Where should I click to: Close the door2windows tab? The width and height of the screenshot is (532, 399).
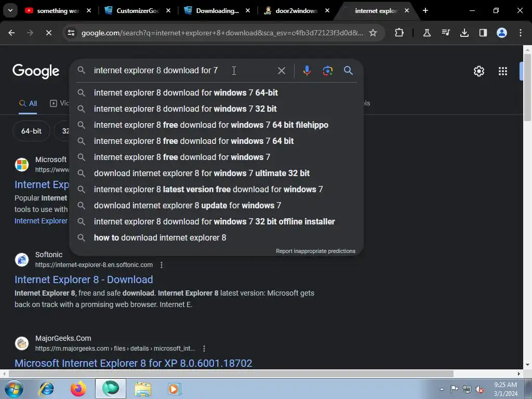[327, 10]
